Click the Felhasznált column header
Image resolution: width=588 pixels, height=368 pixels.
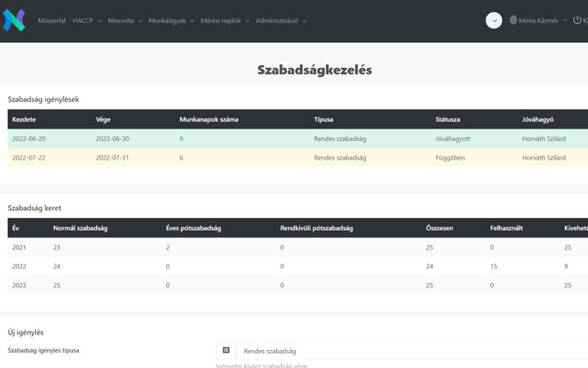point(507,228)
